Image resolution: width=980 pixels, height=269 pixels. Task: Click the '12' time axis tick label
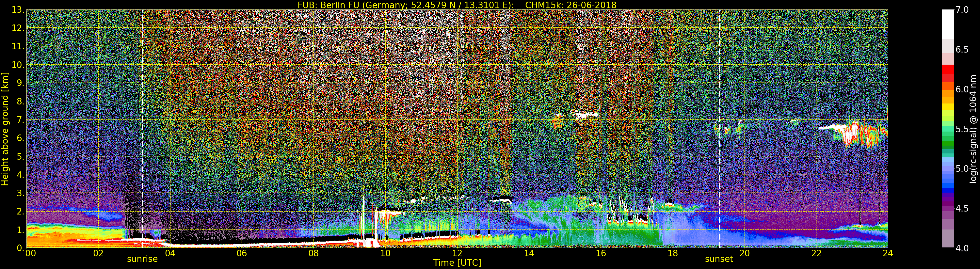point(457,253)
